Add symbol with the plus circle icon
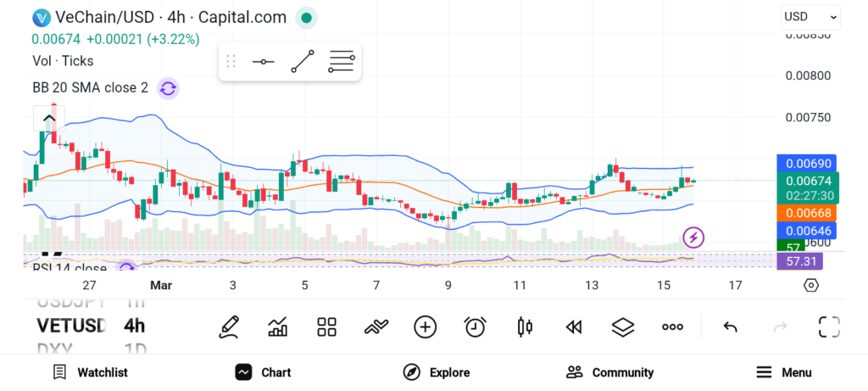This screenshot has width=868, height=391. point(425,327)
